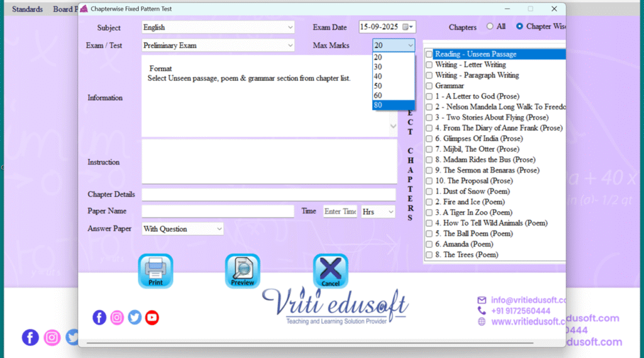Click the Cancel icon button
Viewport: 644px width, 358px height.
pyautogui.click(x=330, y=271)
